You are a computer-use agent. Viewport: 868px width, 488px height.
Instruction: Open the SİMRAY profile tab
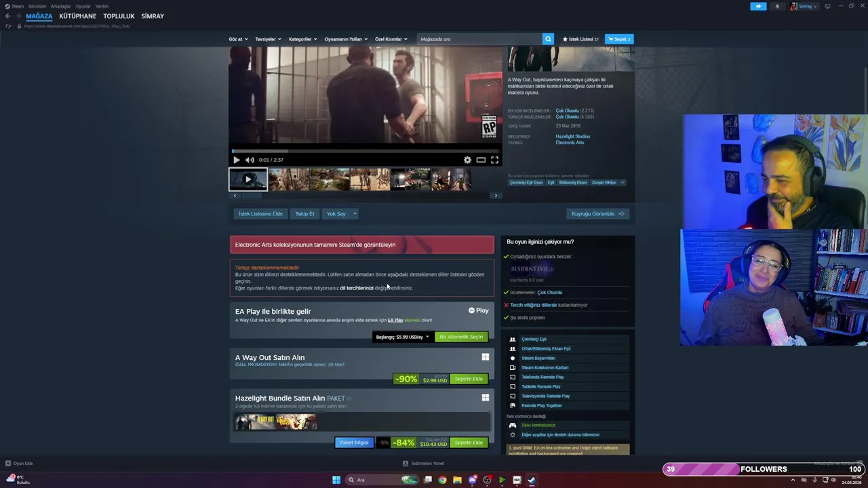tap(153, 16)
